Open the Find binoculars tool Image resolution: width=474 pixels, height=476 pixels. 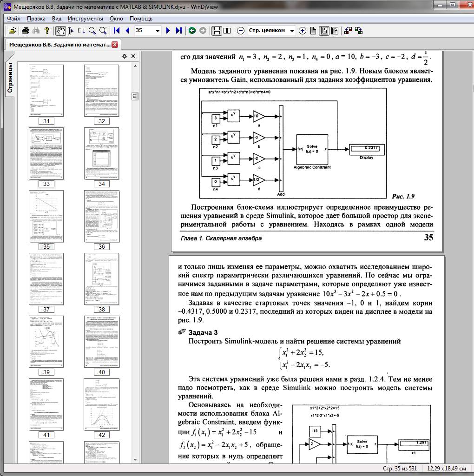pos(36,31)
